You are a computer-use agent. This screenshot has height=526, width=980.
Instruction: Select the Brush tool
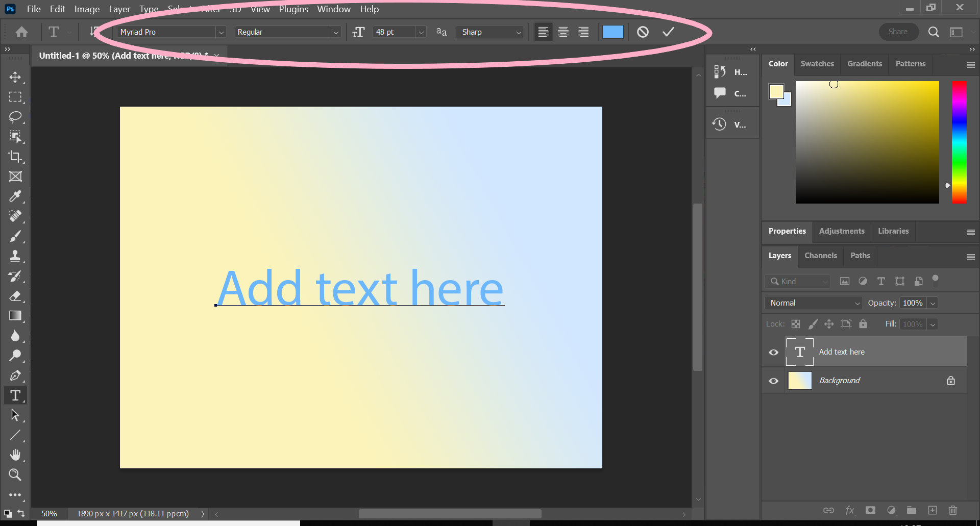[15, 236]
